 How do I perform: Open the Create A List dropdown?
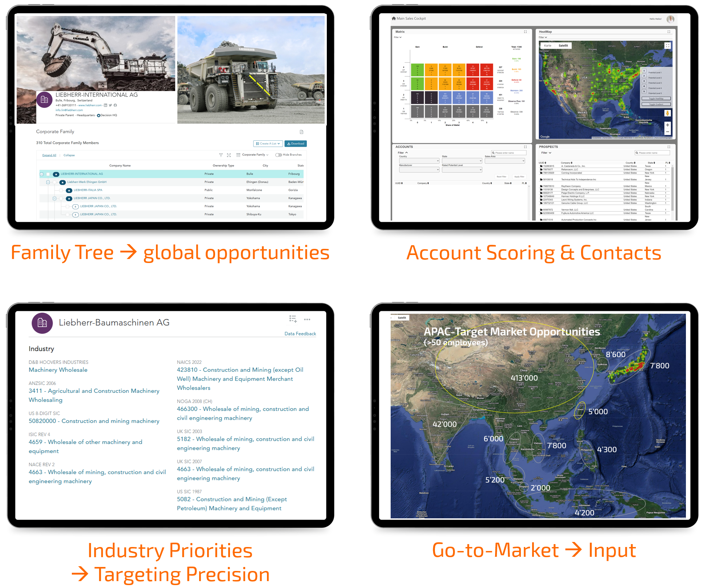pos(268,144)
